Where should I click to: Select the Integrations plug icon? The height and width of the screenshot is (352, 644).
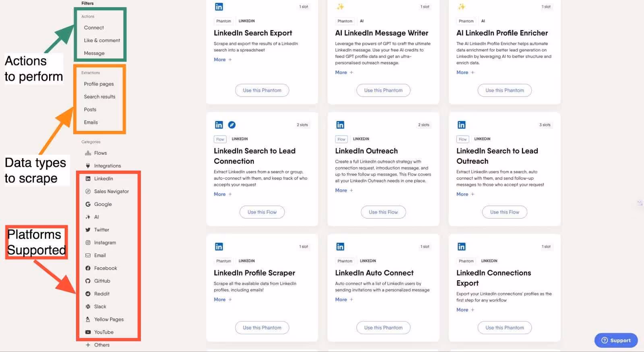88,166
